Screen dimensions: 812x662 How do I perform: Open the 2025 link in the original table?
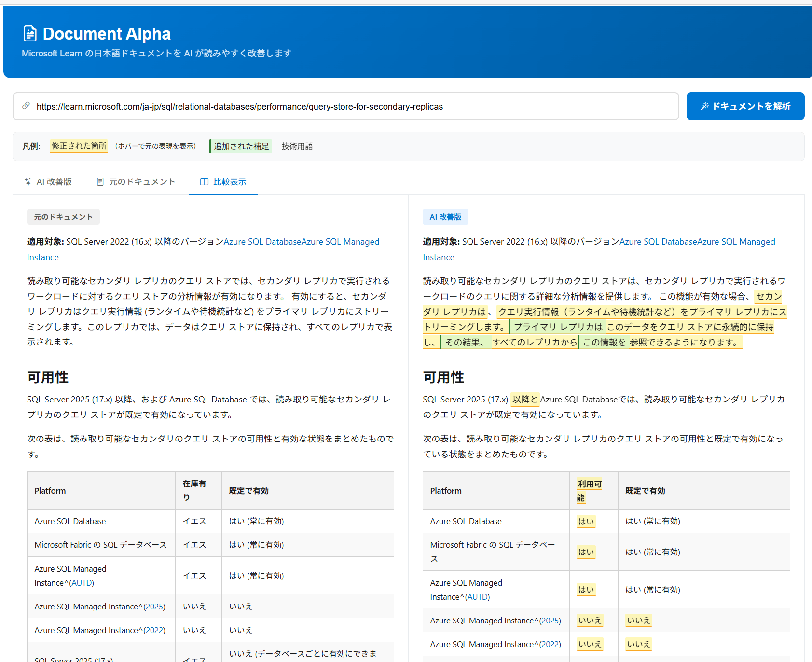point(154,607)
